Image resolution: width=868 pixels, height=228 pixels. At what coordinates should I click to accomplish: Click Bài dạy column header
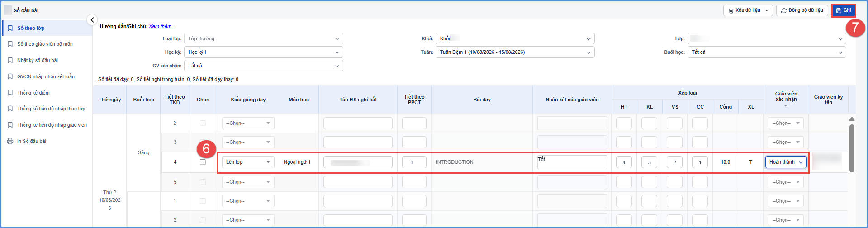(482, 100)
